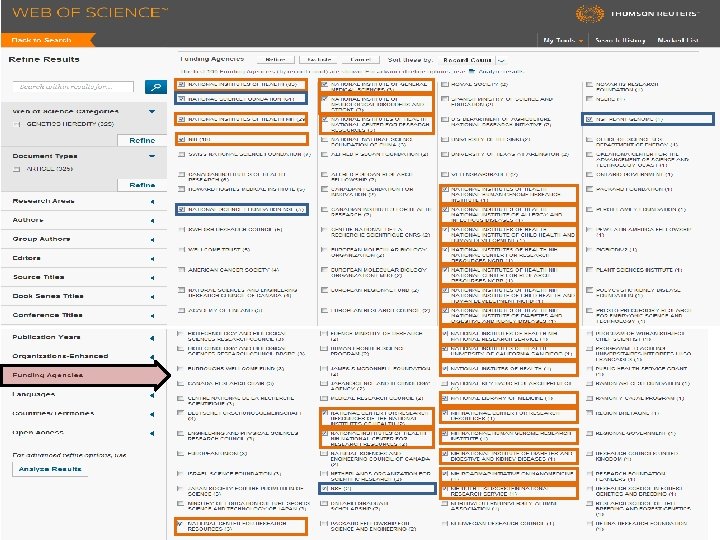This screenshot has height=540, width=720.
Task: Uncheck first National Institutes of Health checkbox
Action: coord(181,84)
